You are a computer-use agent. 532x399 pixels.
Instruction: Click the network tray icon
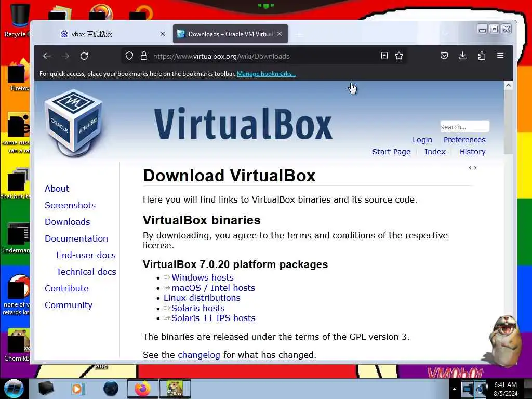(x=468, y=389)
